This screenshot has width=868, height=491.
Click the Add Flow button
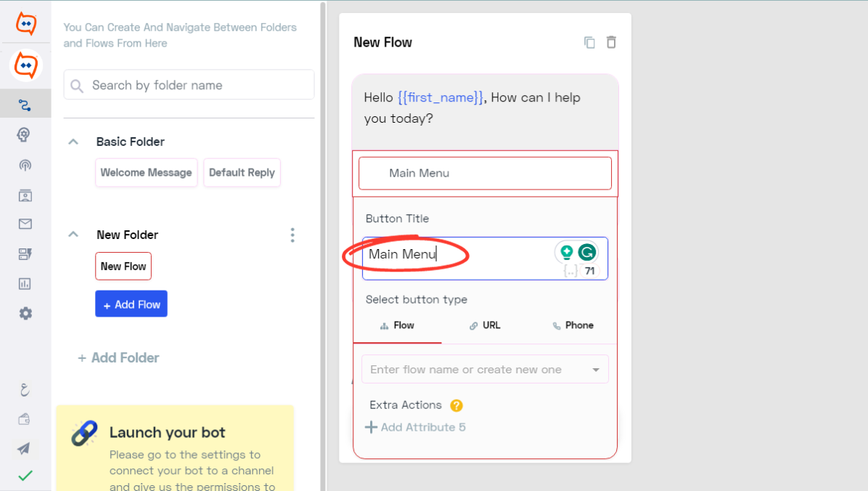(x=131, y=304)
